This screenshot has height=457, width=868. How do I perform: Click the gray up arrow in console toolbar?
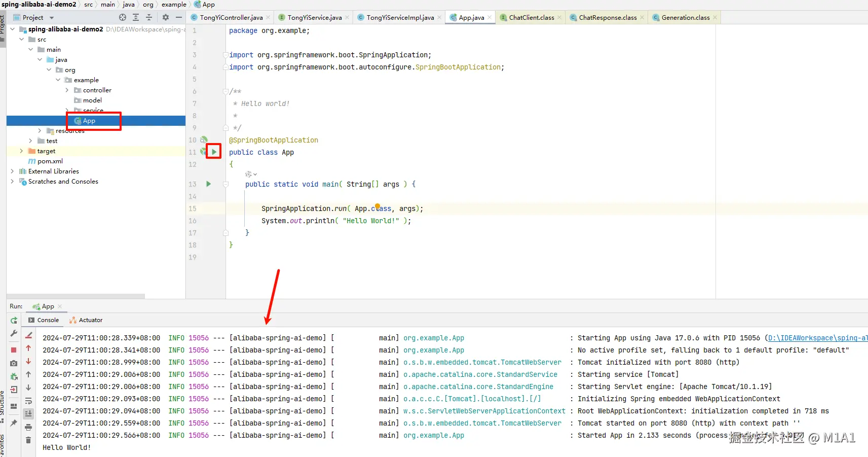(28, 374)
